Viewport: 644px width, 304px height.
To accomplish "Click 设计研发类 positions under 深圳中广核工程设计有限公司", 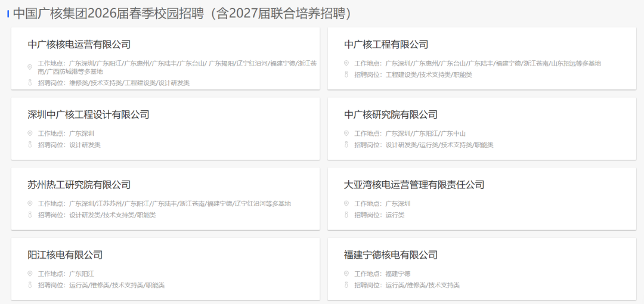I will 85,145.
